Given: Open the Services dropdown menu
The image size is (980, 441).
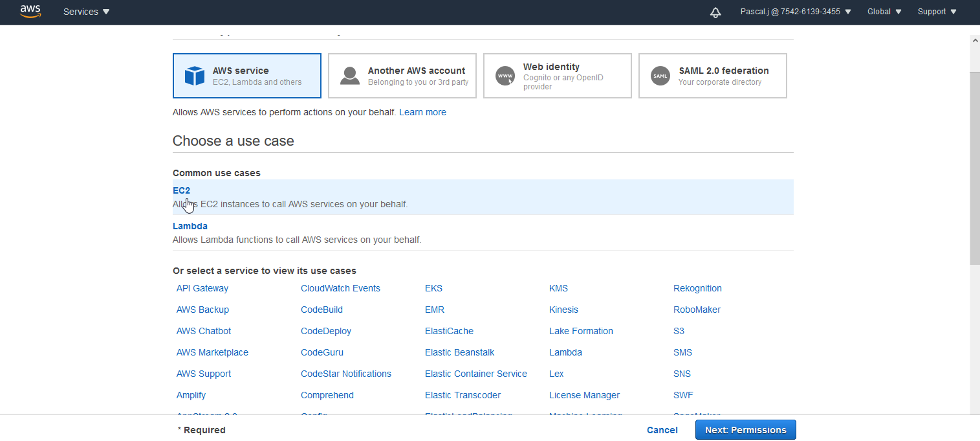Looking at the screenshot, I should coord(87,12).
